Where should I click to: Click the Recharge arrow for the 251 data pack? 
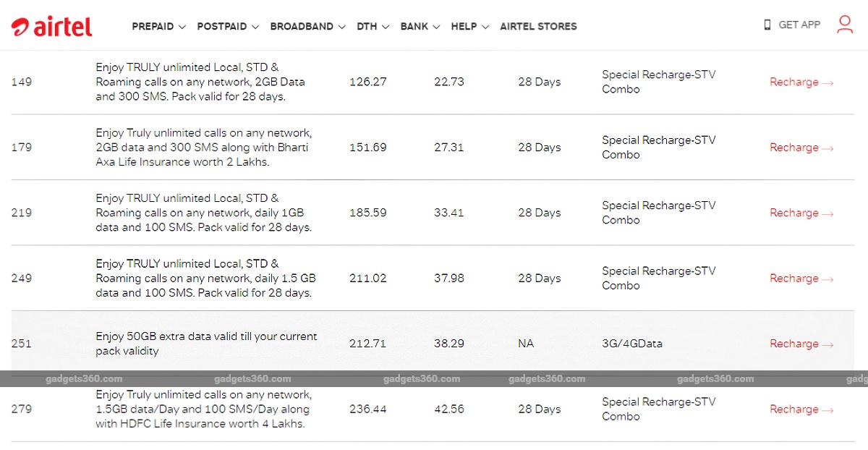801,344
